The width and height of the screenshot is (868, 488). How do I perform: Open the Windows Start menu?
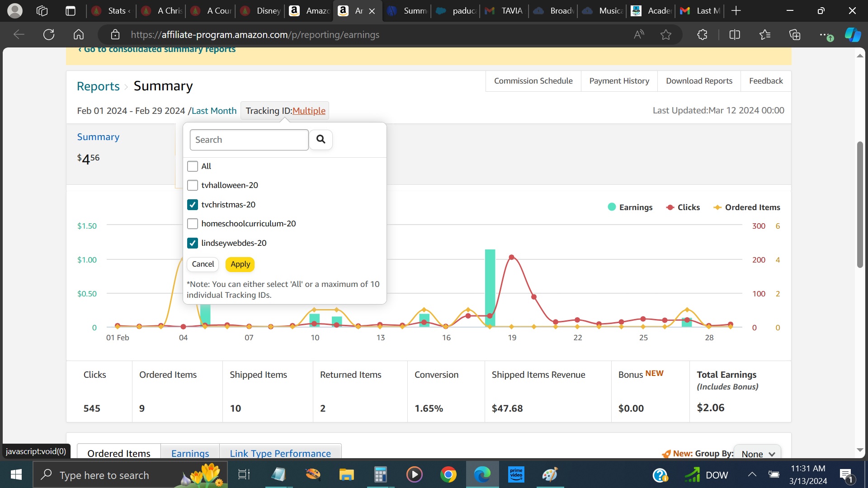coord(16,474)
